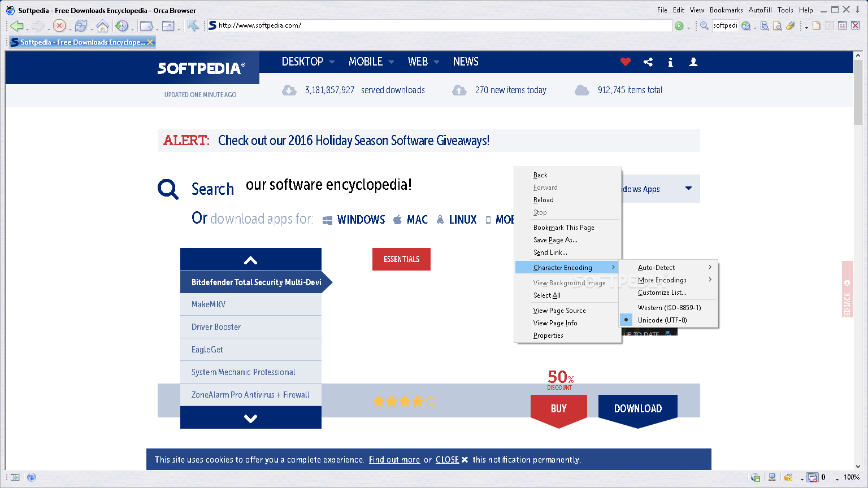Click the toolbar search box containing softpedi
The image size is (868, 488).
point(725,25)
